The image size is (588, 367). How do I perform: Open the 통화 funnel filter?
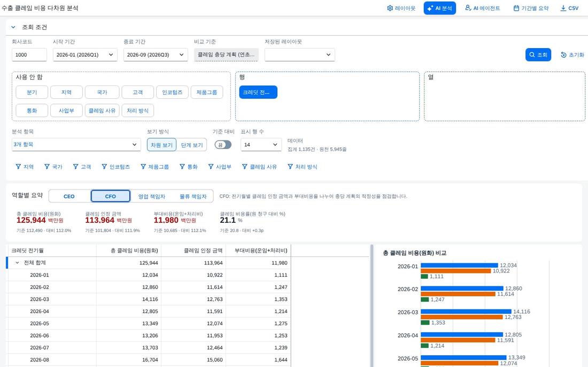click(x=188, y=167)
